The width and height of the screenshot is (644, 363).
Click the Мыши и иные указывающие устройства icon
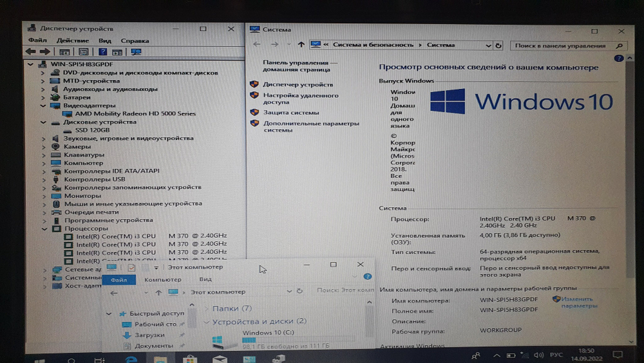(x=56, y=204)
